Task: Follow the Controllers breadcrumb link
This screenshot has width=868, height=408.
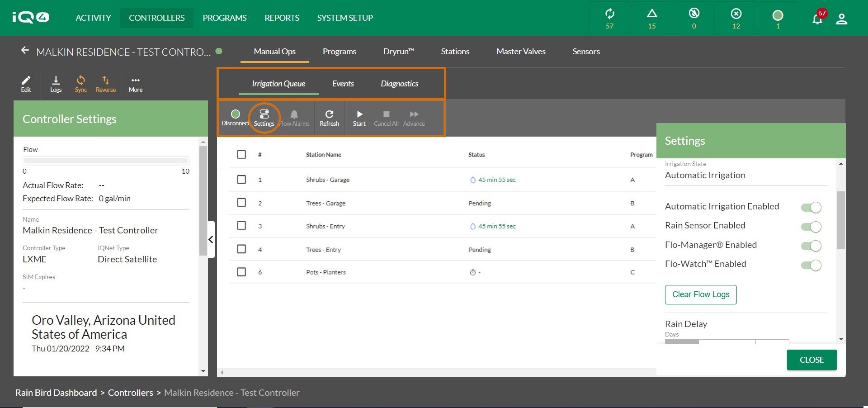Action: (130, 393)
